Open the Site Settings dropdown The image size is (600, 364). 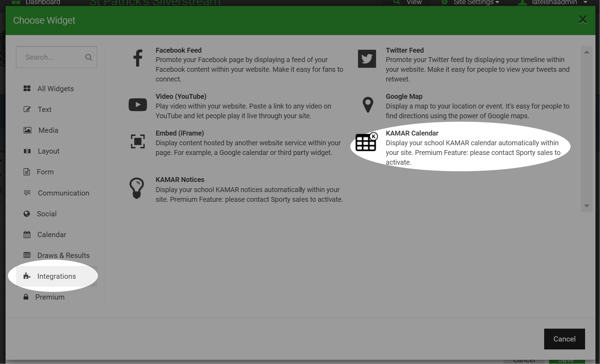pos(470,2)
